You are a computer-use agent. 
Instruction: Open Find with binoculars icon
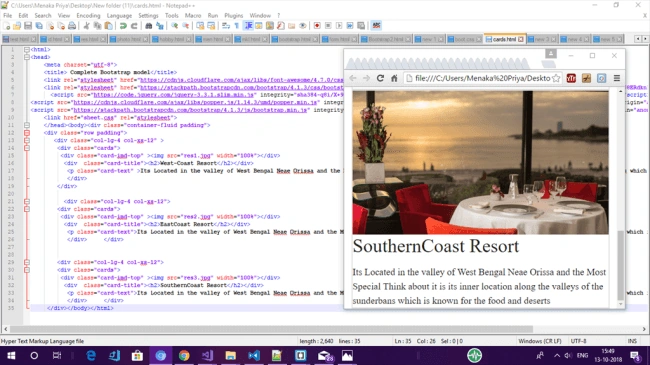[148, 26]
